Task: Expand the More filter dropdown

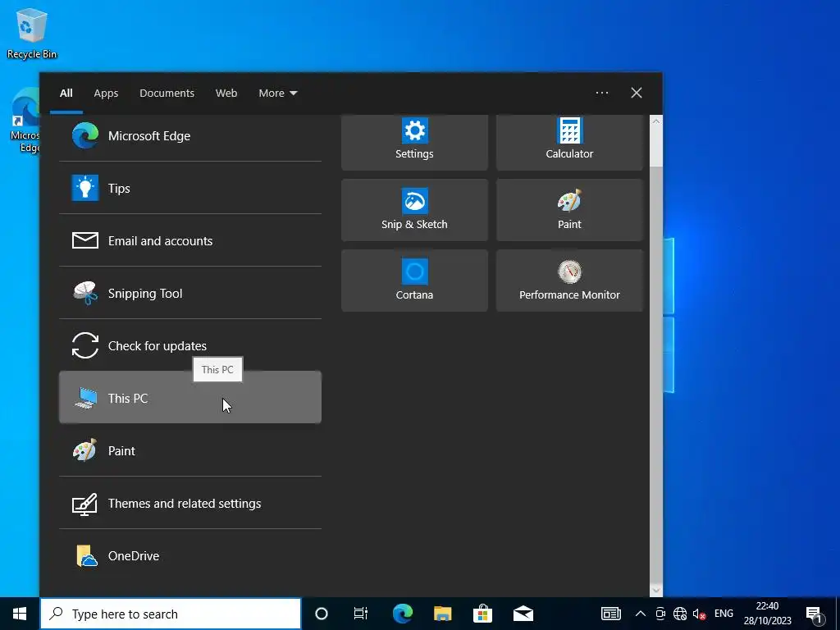Action: click(x=277, y=94)
